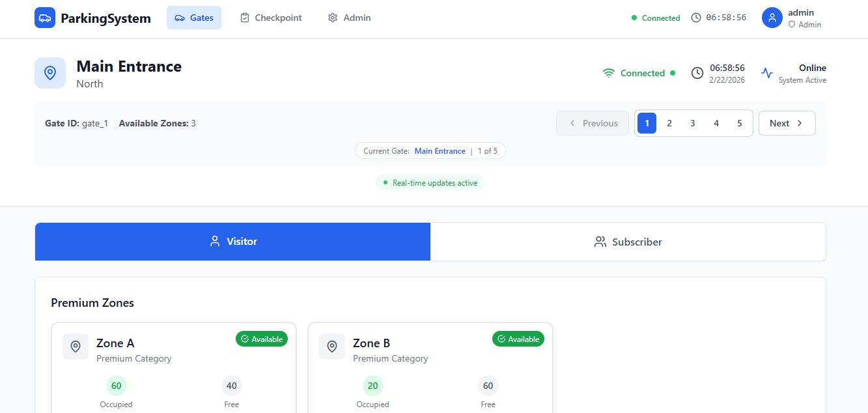This screenshot has height=413, width=868.
Task: Switch to the Subscriber tab
Action: pos(628,242)
